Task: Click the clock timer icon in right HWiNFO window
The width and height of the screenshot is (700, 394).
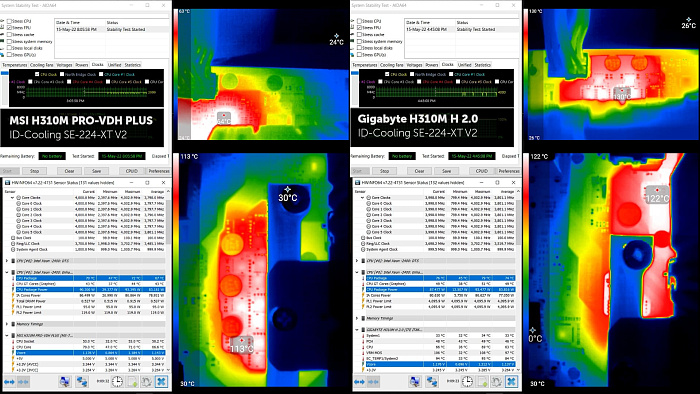Action: pos(467,382)
